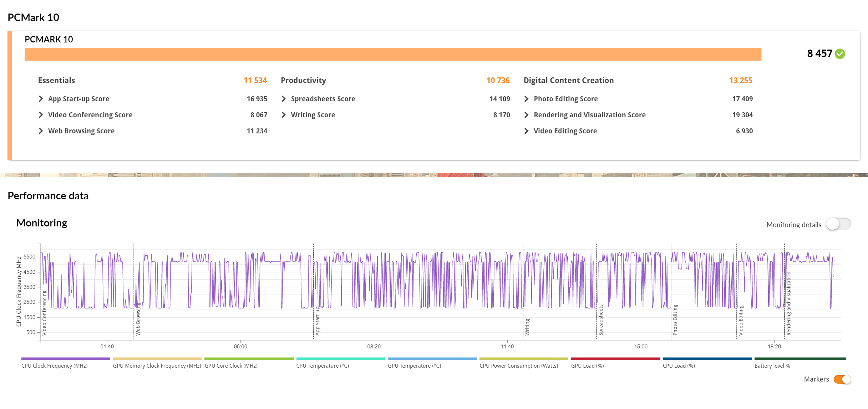This screenshot has width=868, height=409.
Task: Expand the Photo Editing Score row
Action: click(527, 99)
